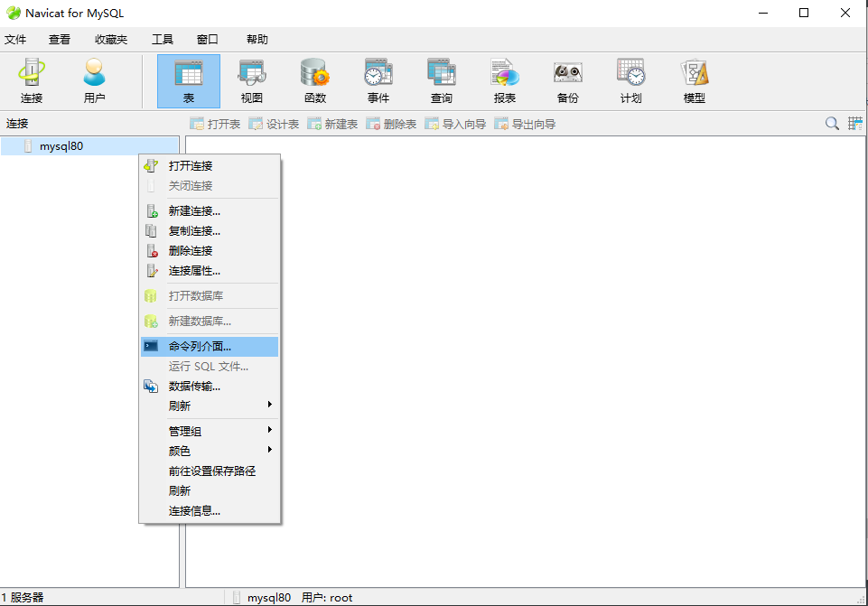Choose 数据传输... from context menu

[210, 387]
